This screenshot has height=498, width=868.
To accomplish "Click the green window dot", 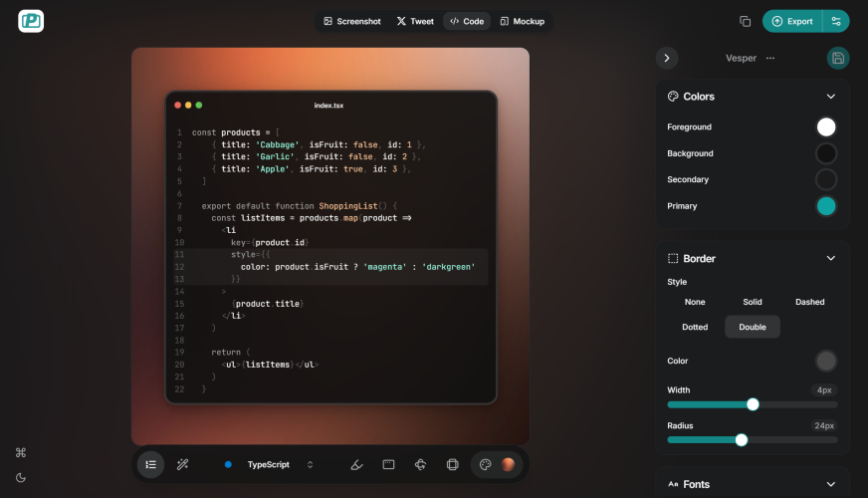I will click(199, 105).
